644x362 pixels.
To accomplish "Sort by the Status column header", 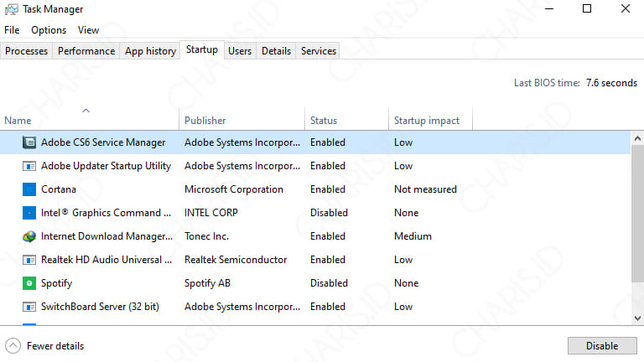I will [346, 119].
